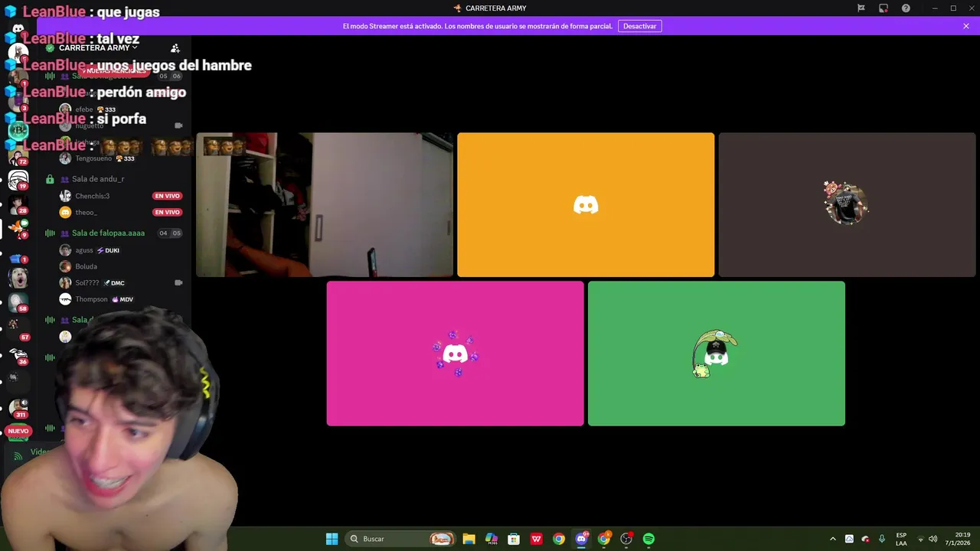This screenshot has height=551, width=980.
Task: Open the first Google Chrome taskbar icon
Action: [x=559, y=539]
